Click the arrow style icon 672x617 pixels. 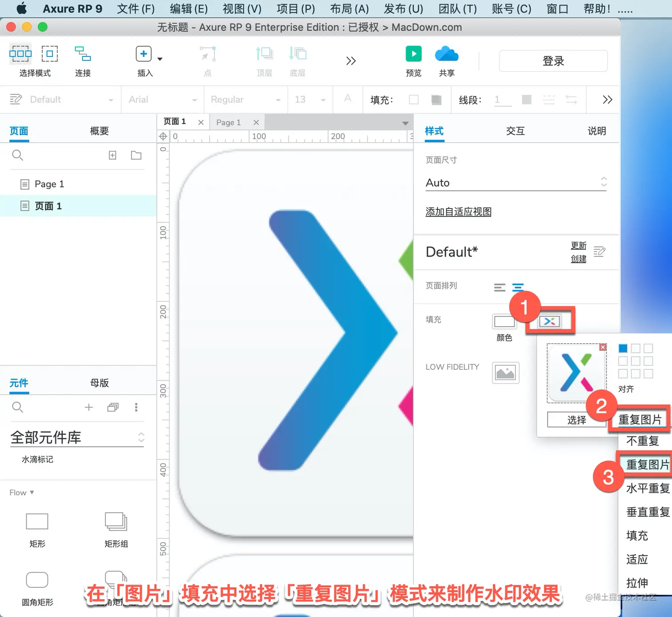pyautogui.click(x=572, y=100)
